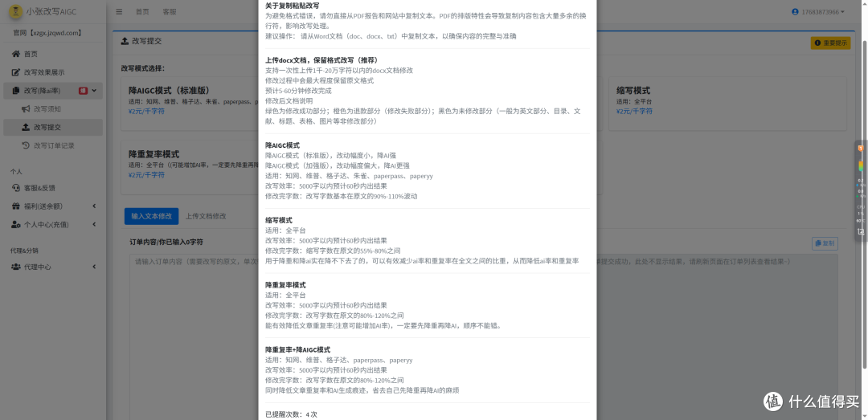Image resolution: width=868 pixels, height=420 pixels.
Task: Click the user icon beside 个人中心(充值)
Action: pos(15,224)
